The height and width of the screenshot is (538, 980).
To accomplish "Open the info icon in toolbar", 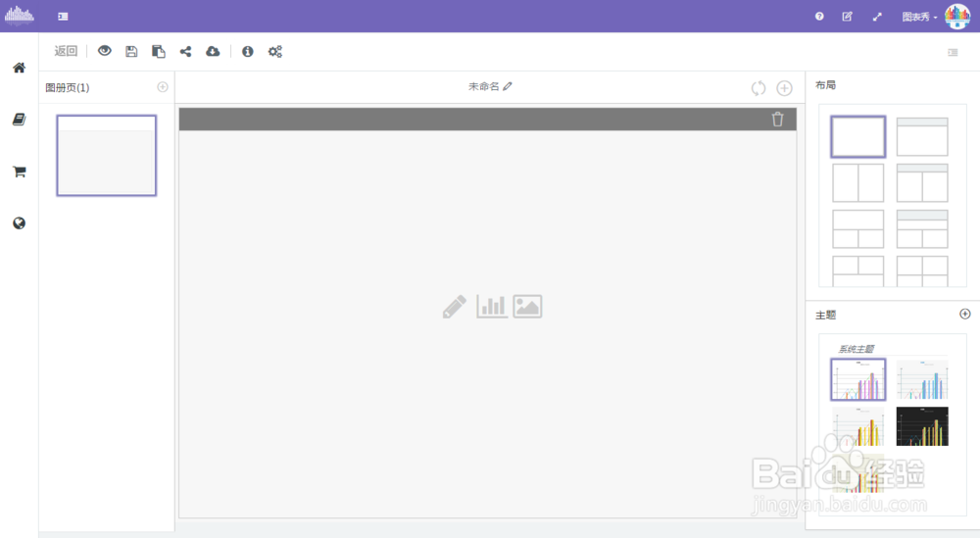I will point(248,51).
